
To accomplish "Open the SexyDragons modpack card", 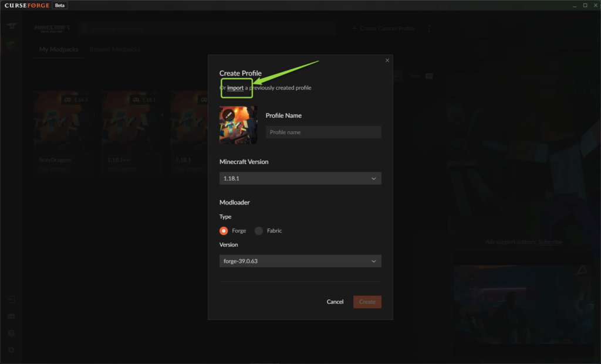I will point(63,133).
